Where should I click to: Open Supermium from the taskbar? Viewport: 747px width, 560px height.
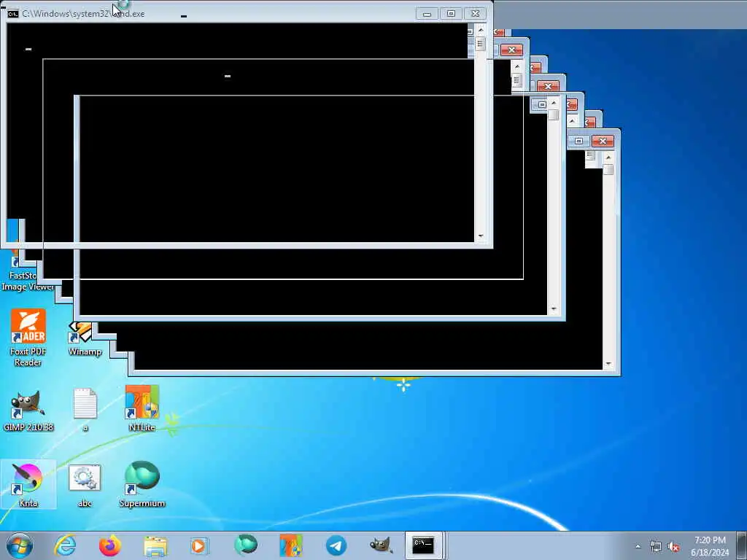click(x=246, y=545)
